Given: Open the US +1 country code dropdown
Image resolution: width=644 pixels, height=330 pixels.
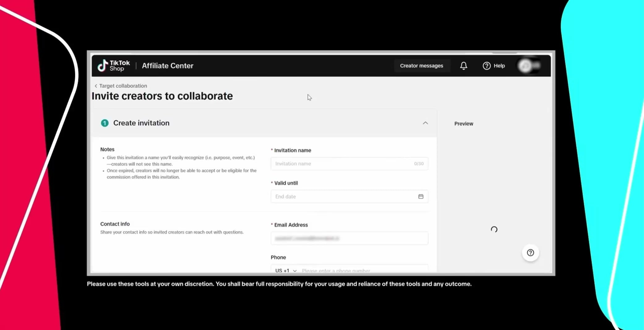Looking at the screenshot, I should pos(286,270).
